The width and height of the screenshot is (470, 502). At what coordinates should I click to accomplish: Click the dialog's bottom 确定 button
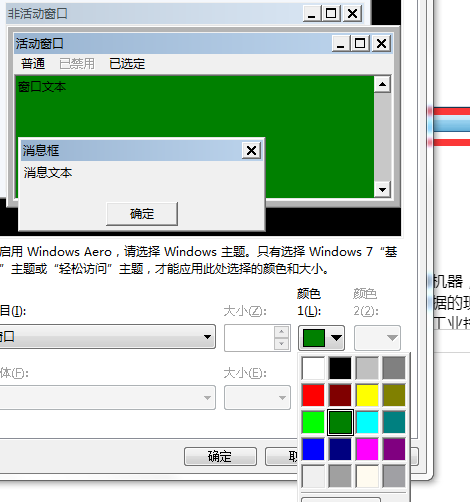[220, 456]
